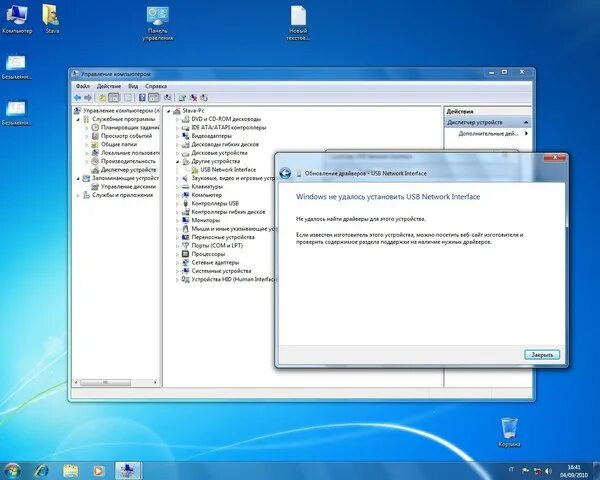Click the Новый текстовый document desktop icon
Image resolution: width=600 pixels, height=480 pixels.
tap(298, 23)
